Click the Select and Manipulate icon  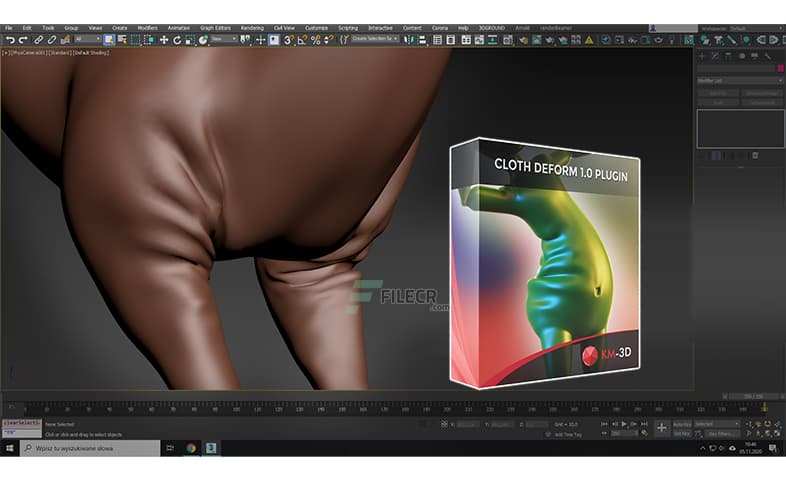pos(260,40)
